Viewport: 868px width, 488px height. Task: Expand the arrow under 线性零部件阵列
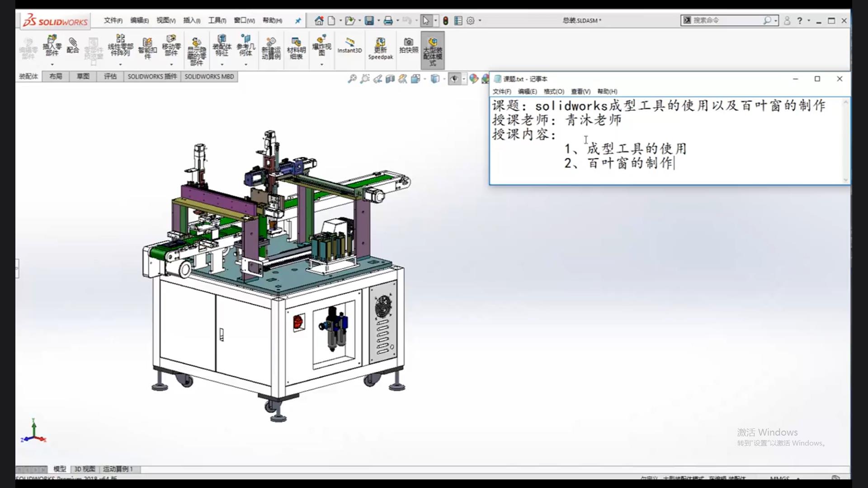[x=120, y=64]
